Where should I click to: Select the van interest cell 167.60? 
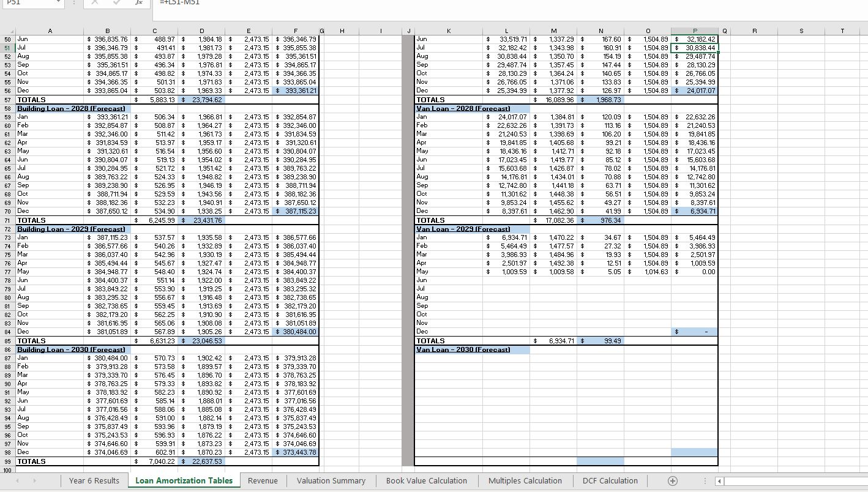600,39
